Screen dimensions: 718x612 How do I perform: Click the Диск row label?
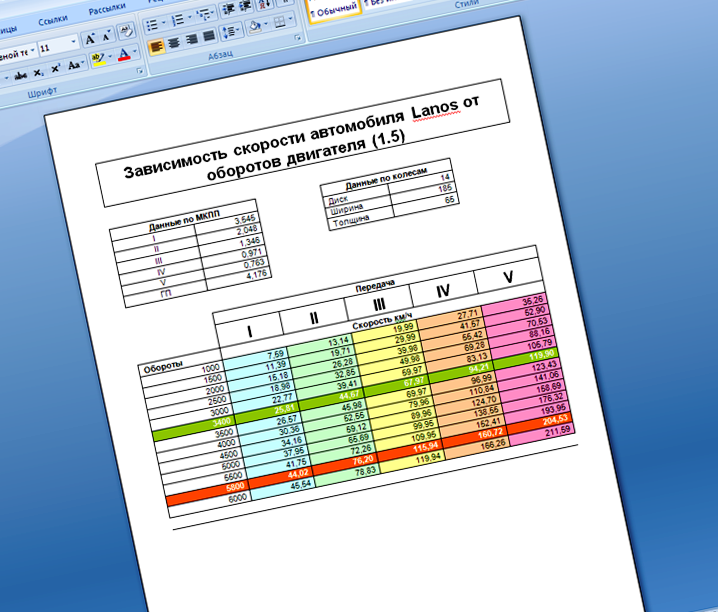(338, 200)
